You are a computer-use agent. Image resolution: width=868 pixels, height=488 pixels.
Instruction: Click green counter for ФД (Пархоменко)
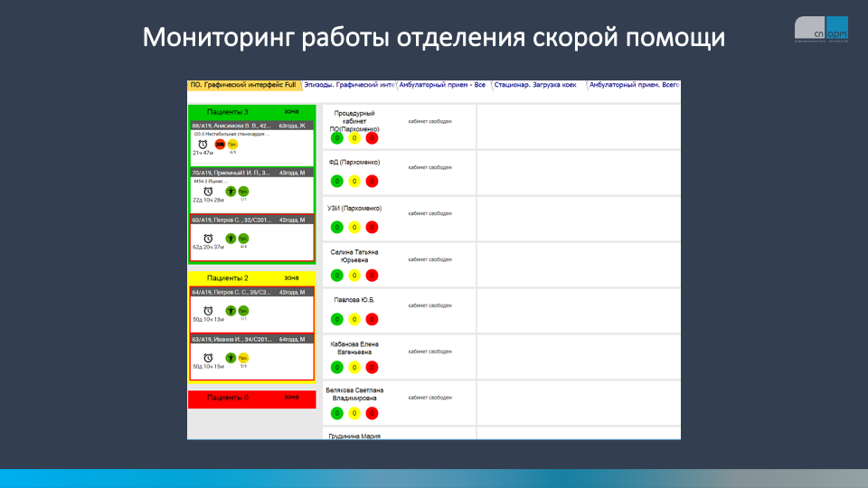click(336, 181)
